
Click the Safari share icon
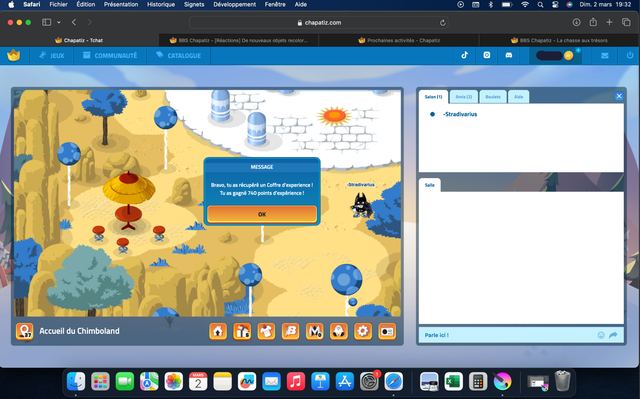click(x=593, y=22)
